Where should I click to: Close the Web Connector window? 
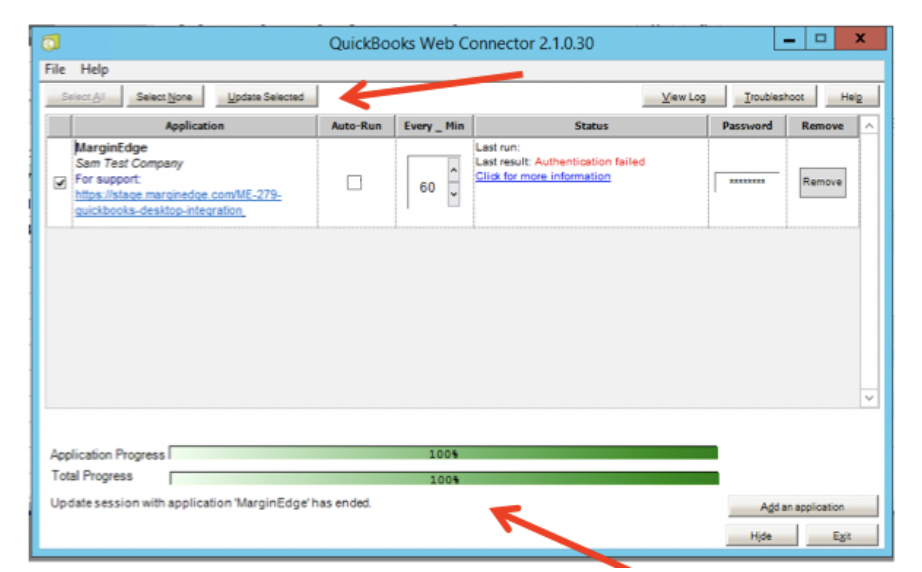pos(860,39)
